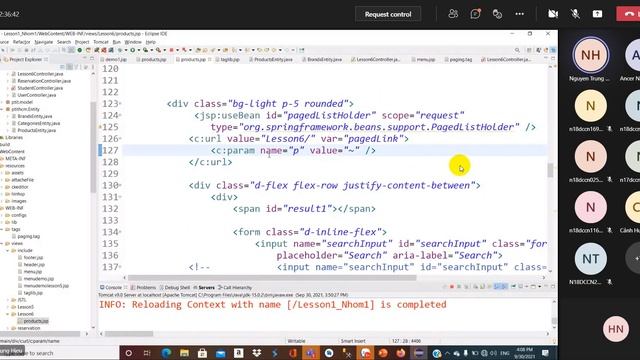640x360 pixels.
Task: Open the Call Hierarchy view tab
Action: [235, 287]
